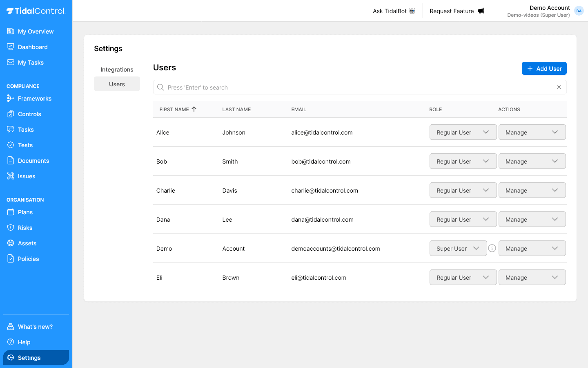Select the Dashboard icon in the sidebar
The image size is (588, 368).
tap(10, 47)
